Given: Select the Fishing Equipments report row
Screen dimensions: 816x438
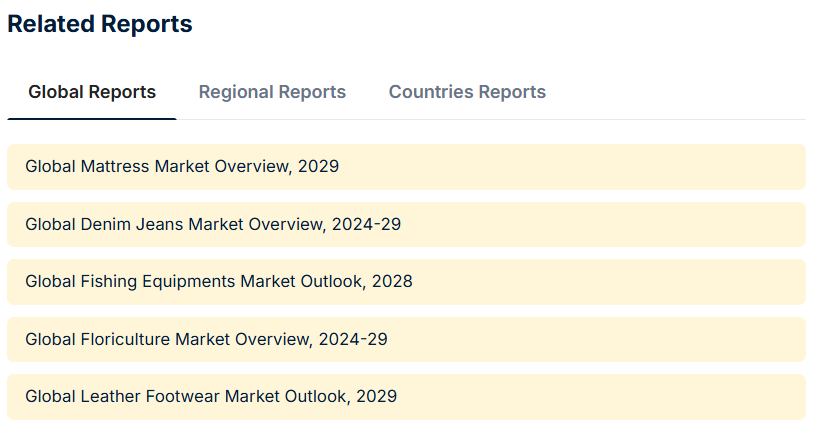Looking at the screenshot, I should tap(600, 282).
